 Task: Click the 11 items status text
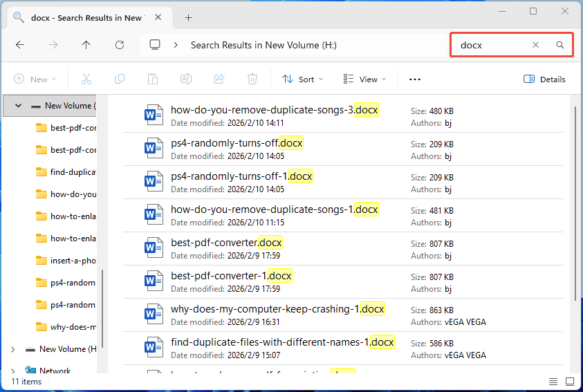click(26, 382)
